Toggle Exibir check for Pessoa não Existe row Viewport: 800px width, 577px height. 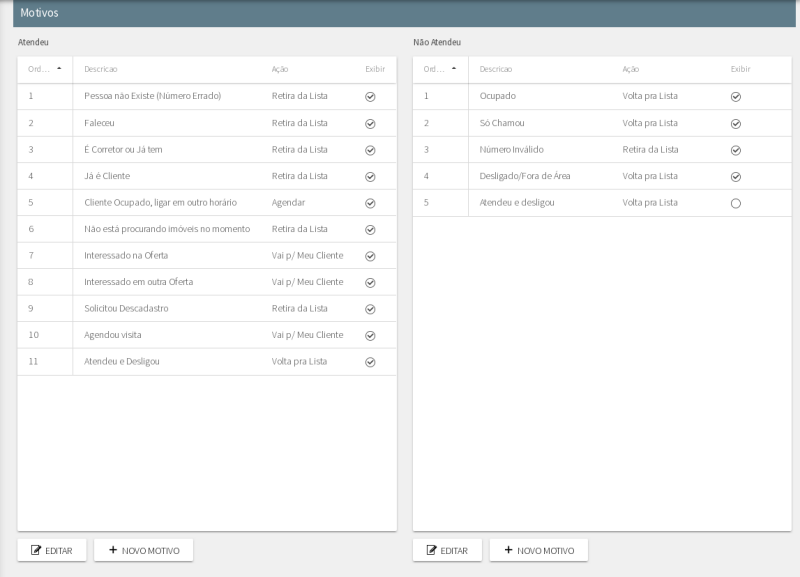(370, 97)
